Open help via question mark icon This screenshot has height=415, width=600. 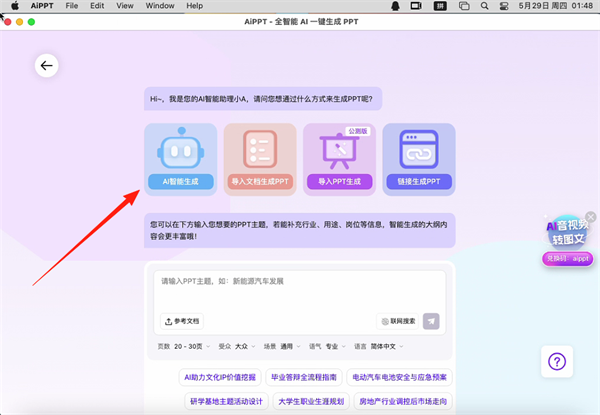(557, 361)
